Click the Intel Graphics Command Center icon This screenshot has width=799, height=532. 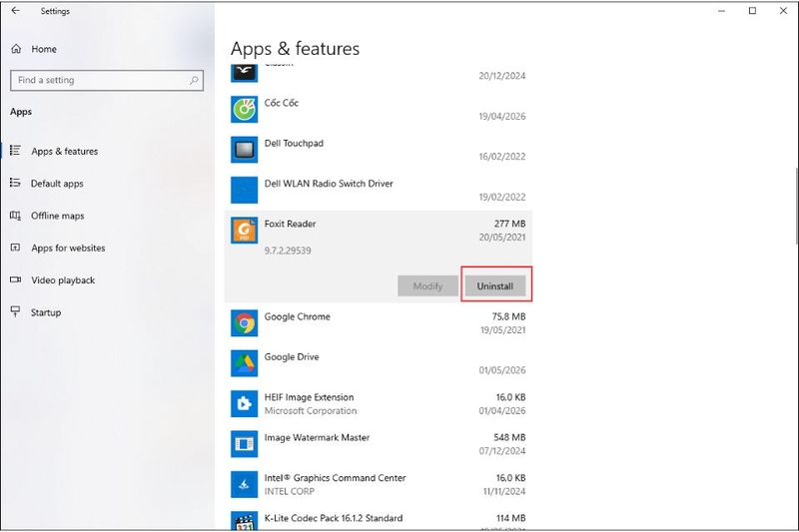(x=244, y=484)
